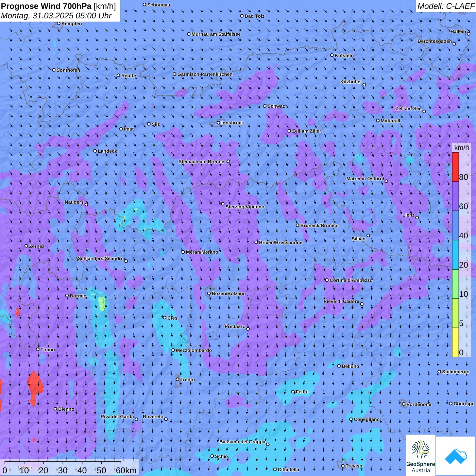Click the Berchtesgaden label

point(435,41)
